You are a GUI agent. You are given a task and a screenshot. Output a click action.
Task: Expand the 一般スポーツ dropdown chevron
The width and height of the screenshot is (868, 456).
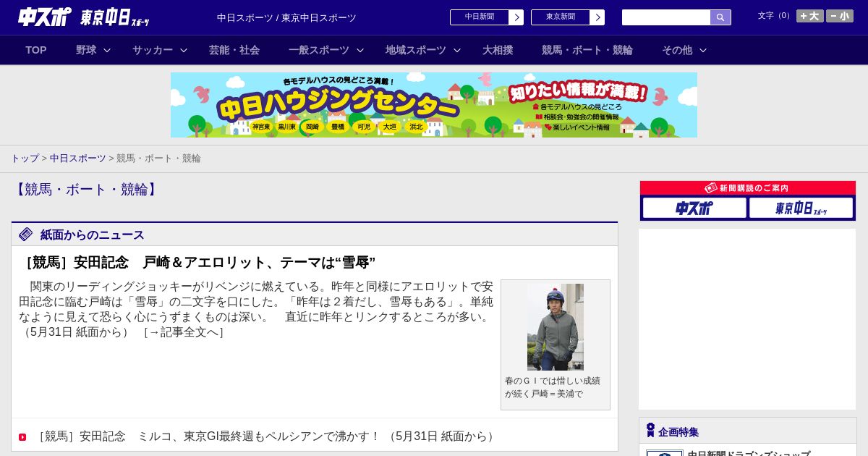click(360, 50)
